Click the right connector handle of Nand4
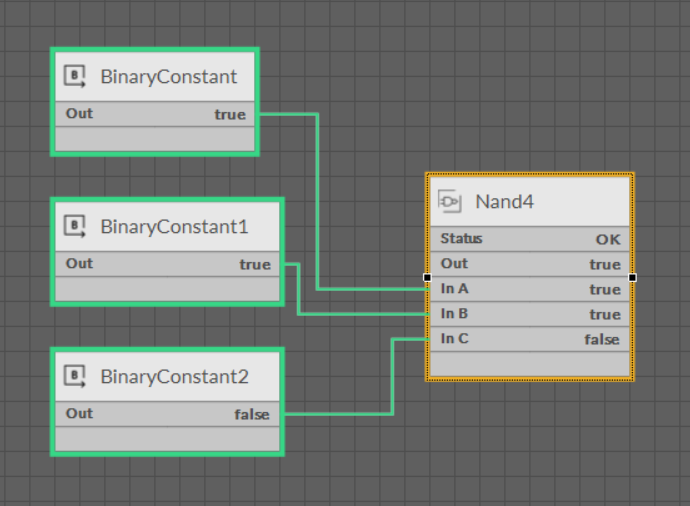690x506 pixels. tap(633, 277)
